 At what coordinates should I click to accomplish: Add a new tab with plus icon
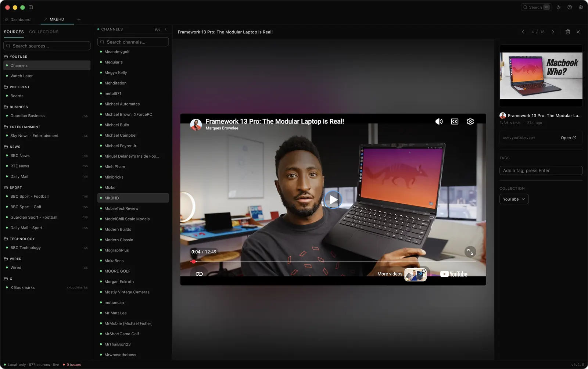[x=79, y=19]
